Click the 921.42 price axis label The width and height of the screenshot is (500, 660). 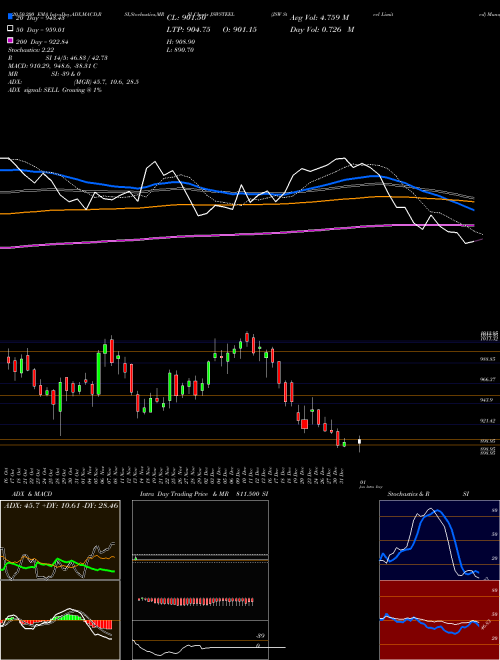click(x=488, y=420)
